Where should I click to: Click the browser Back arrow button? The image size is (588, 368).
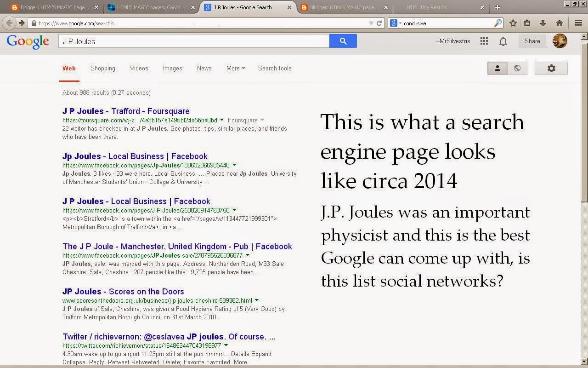(x=9, y=23)
